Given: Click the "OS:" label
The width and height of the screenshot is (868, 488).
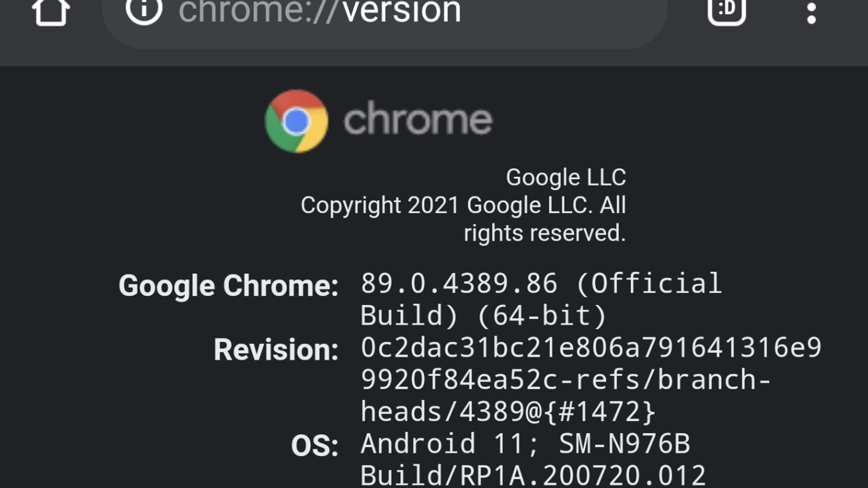Looking at the screenshot, I should point(315,446).
